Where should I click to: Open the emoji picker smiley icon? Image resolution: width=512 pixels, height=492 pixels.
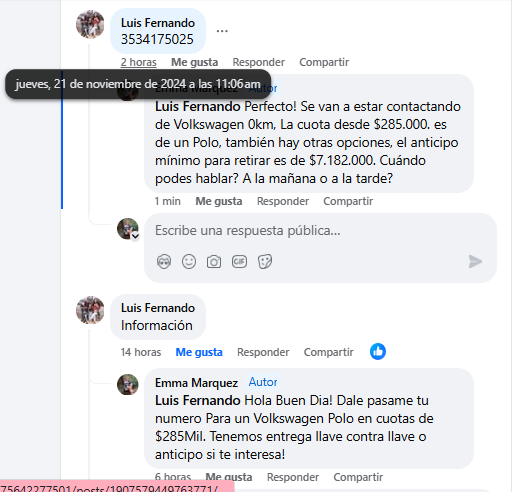pos(189,262)
